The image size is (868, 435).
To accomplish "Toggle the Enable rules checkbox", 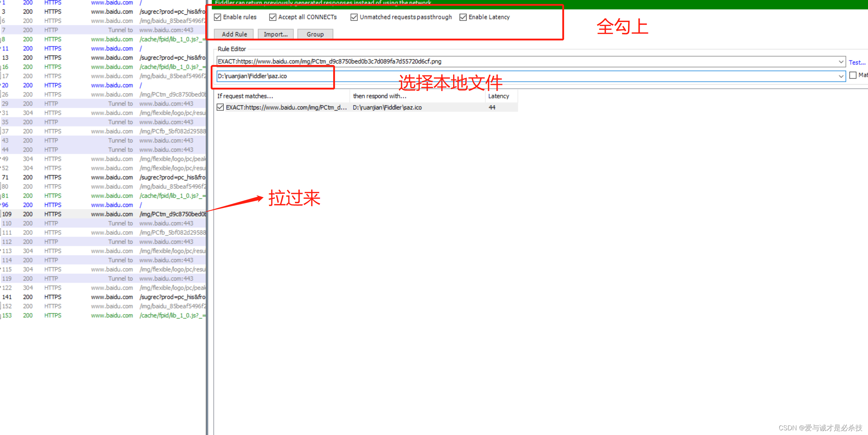I will (218, 17).
